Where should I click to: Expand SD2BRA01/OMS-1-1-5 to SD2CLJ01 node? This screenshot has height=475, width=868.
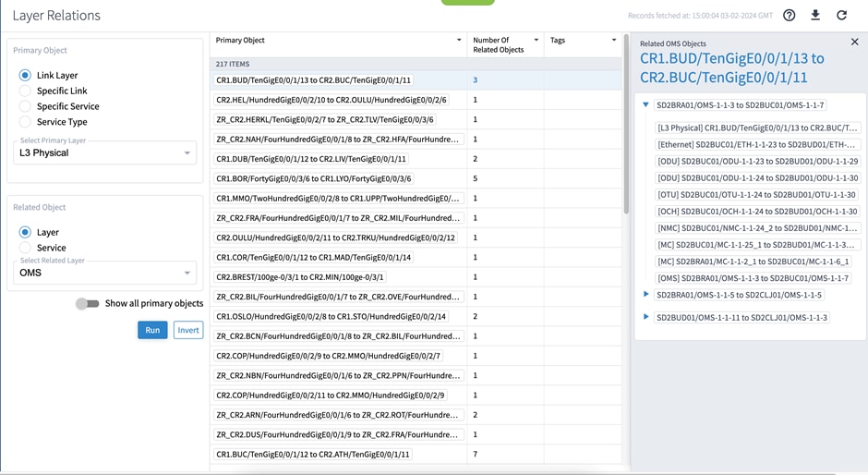[645, 294]
